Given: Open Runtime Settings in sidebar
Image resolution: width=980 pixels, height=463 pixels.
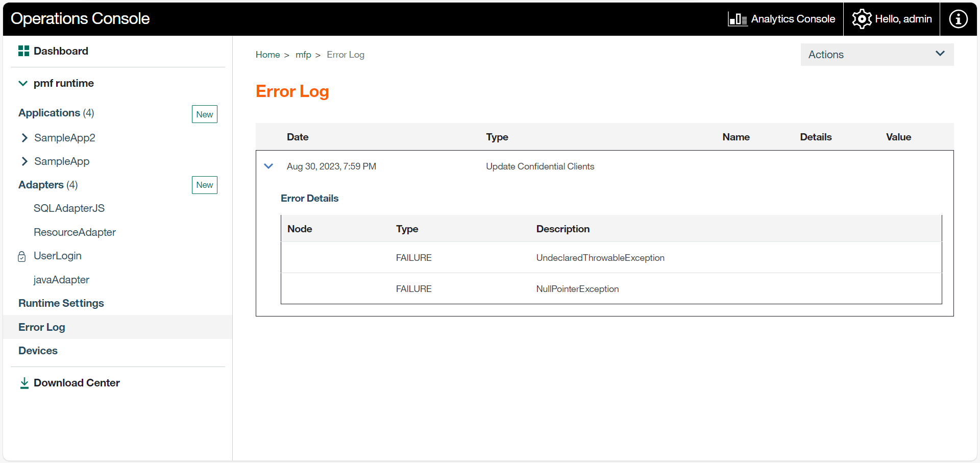Looking at the screenshot, I should 61,303.
